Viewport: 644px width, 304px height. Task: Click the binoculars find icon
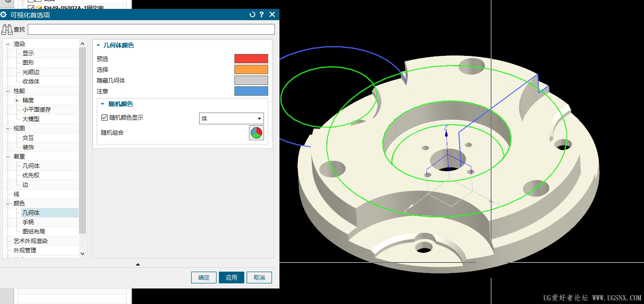pos(7,30)
